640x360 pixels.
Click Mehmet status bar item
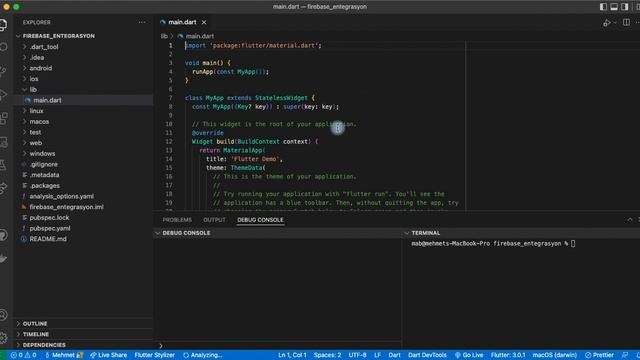(x=64, y=355)
